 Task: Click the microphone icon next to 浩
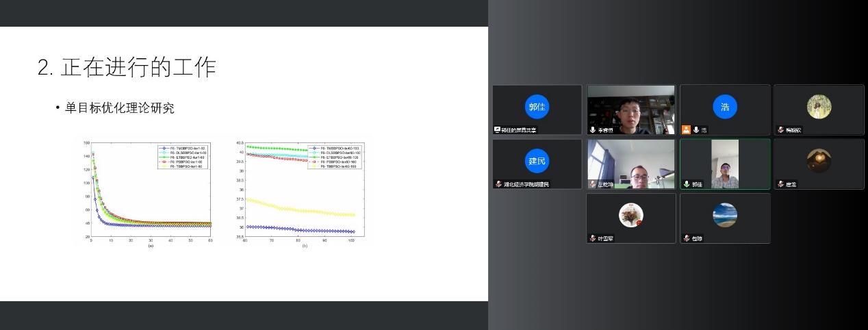695,129
